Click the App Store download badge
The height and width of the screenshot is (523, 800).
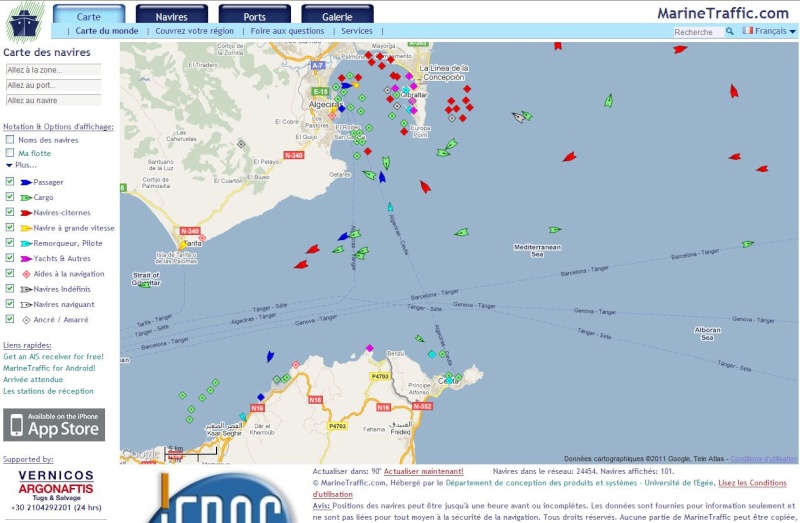[x=54, y=425]
